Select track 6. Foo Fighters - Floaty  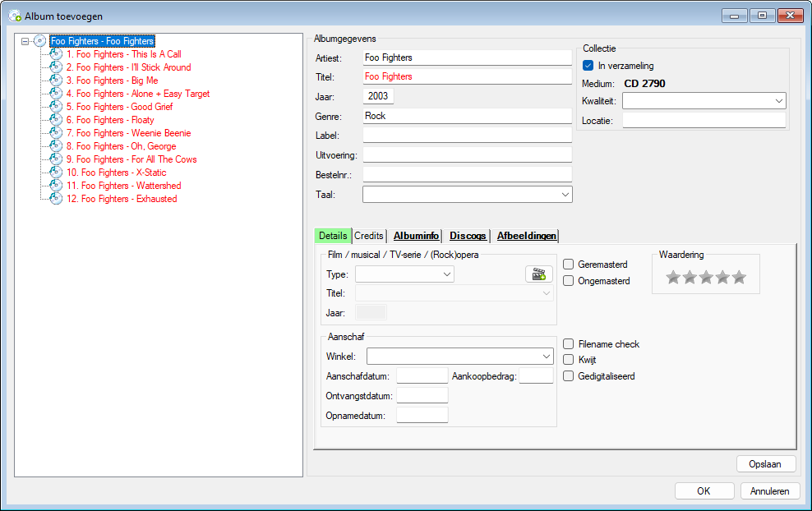[x=110, y=120]
